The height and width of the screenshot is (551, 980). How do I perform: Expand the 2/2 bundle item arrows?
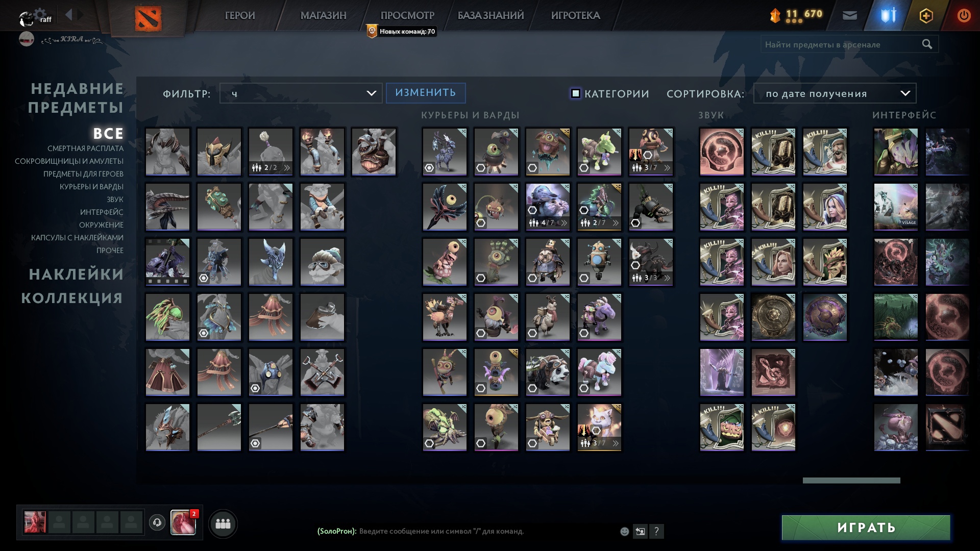287,168
